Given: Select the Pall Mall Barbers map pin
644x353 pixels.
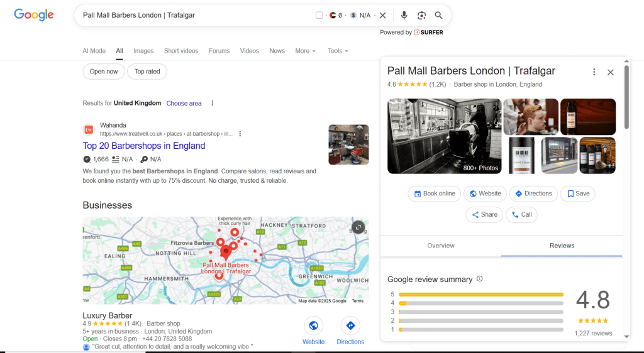Looking at the screenshot, I should pos(226,252).
